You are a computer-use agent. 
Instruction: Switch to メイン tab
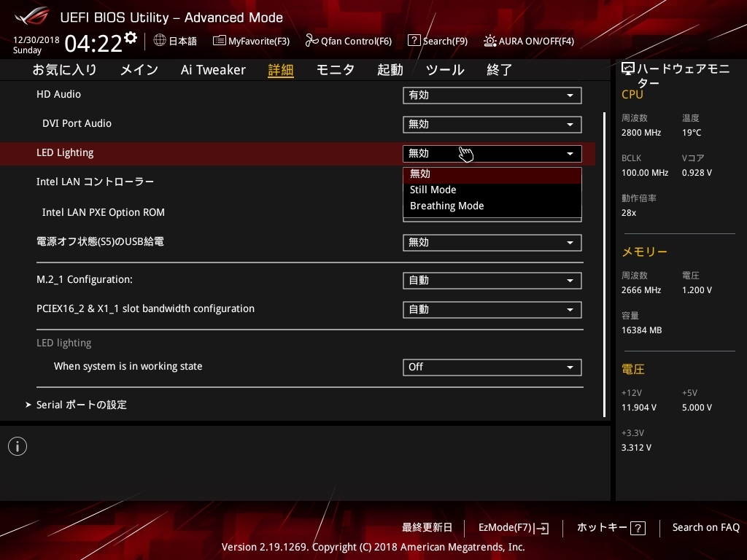click(139, 70)
